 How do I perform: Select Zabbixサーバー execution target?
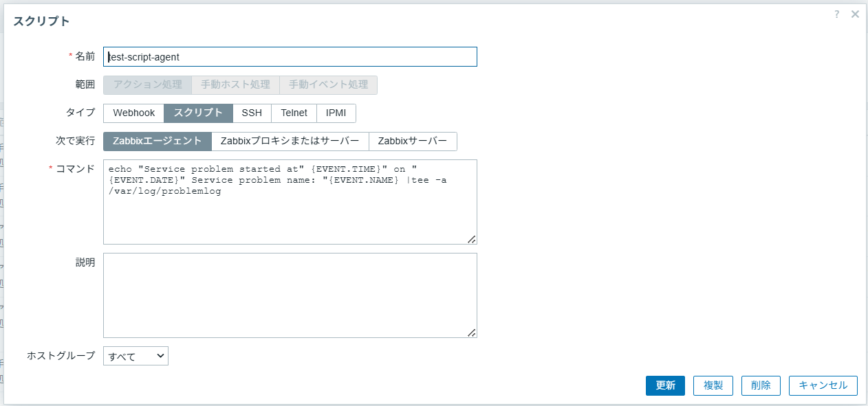[x=413, y=142]
